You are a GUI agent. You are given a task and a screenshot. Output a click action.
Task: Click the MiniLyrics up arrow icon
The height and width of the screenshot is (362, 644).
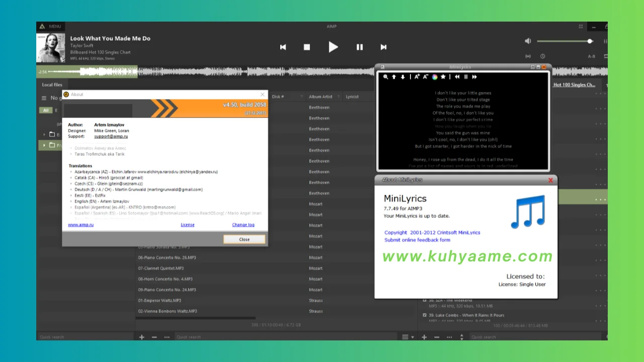[394, 77]
